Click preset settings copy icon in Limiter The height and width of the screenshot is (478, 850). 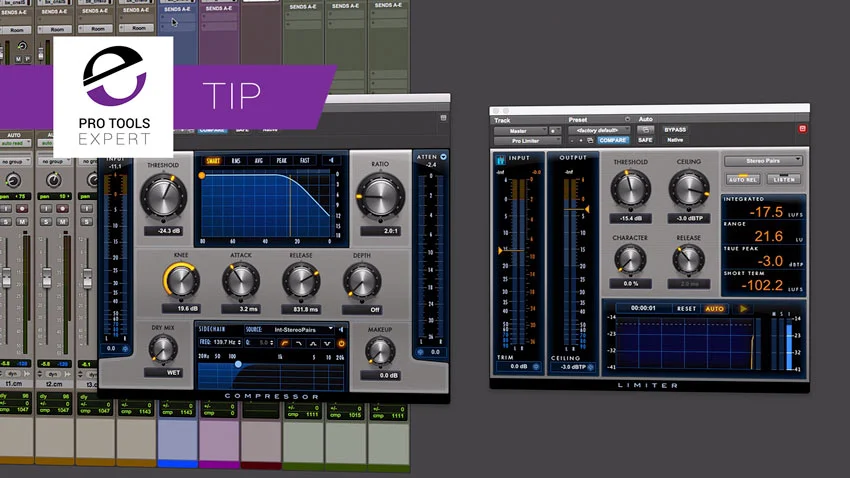[x=590, y=140]
